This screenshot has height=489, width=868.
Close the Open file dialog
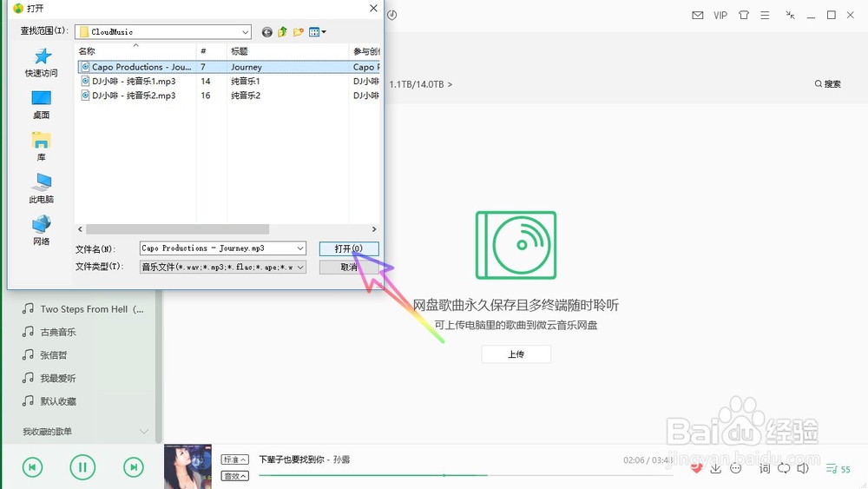pos(373,8)
